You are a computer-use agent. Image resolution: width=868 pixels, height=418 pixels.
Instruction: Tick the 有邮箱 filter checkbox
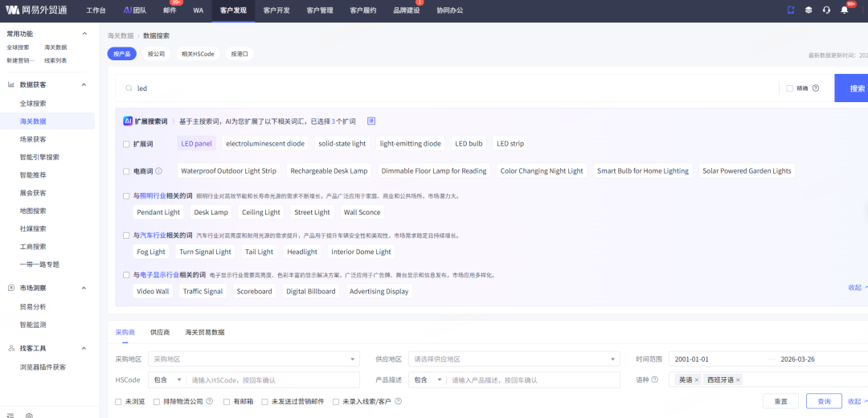pyautogui.click(x=227, y=401)
